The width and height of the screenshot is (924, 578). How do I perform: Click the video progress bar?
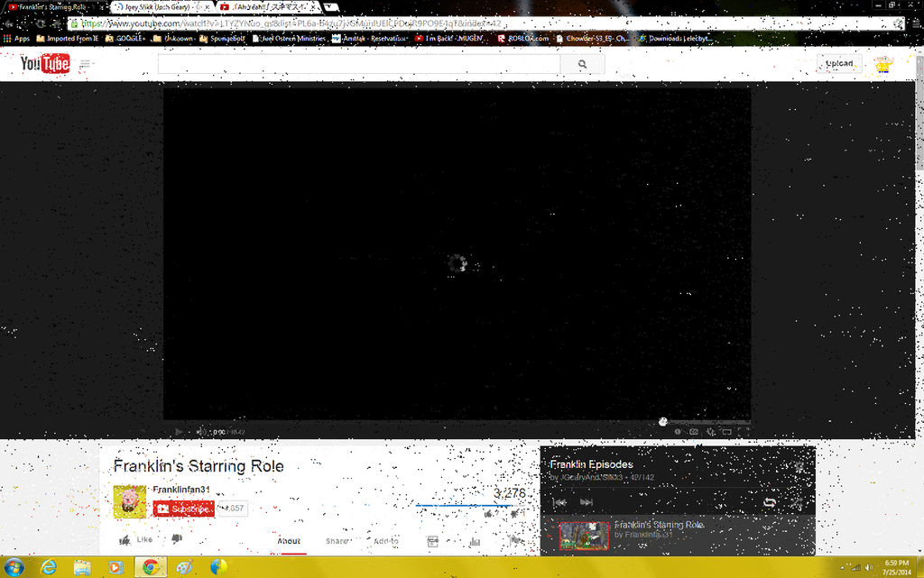[x=457, y=422]
